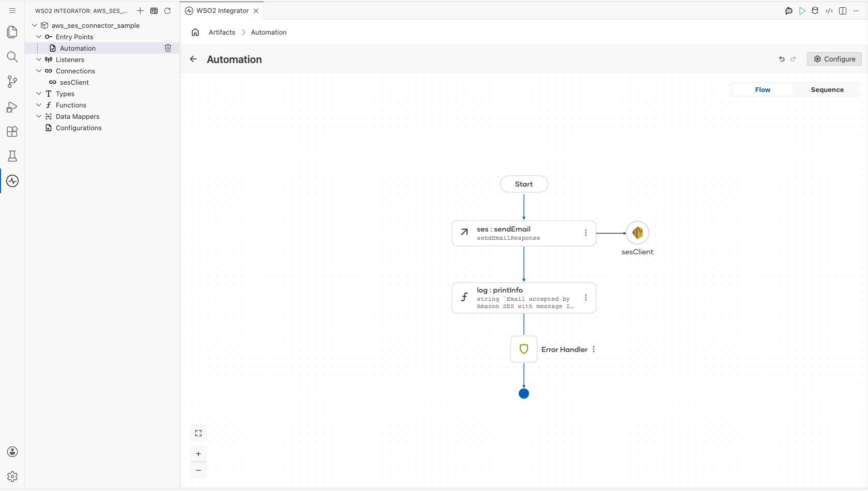Collapse the Entry Points section

pyautogui.click(x=39, y=37)
